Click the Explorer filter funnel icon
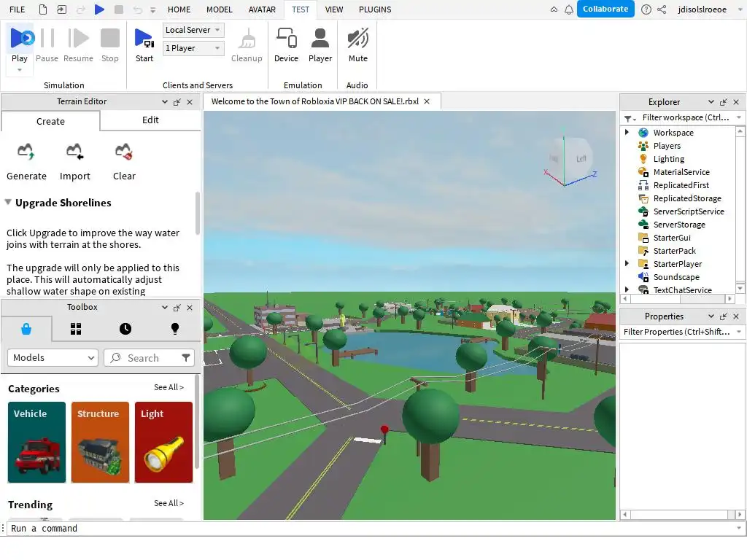 630,118
